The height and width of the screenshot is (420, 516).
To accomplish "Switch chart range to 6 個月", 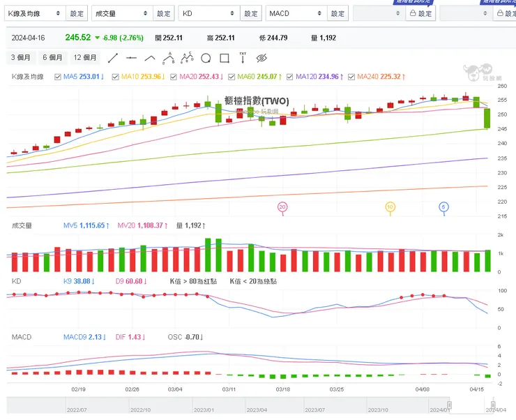I will click(52, 58).
